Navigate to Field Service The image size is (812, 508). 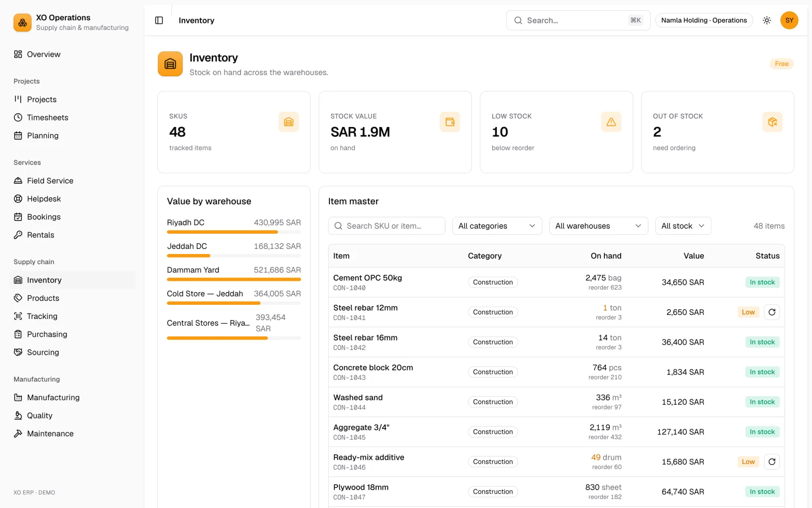pos(72,181)
